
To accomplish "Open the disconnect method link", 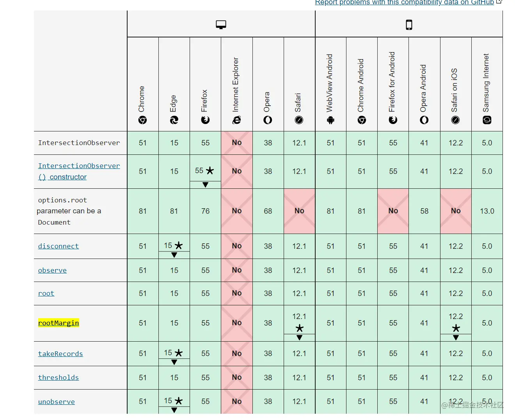I will 59,246.
